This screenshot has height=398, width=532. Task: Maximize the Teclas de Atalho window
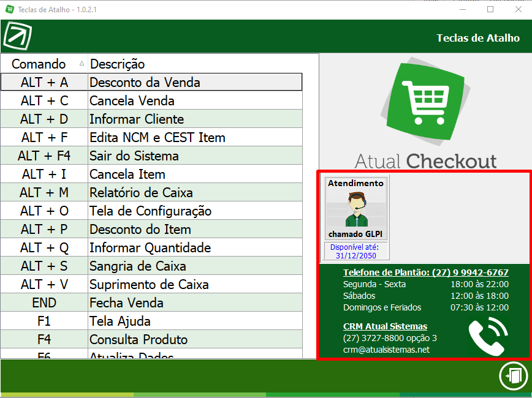(490, 9)
